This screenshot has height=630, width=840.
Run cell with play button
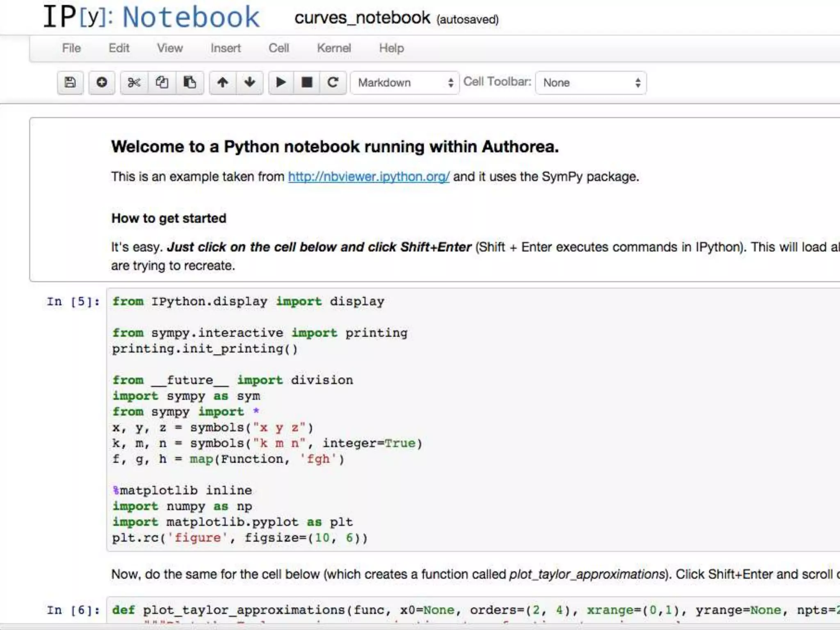click(281, 82)
